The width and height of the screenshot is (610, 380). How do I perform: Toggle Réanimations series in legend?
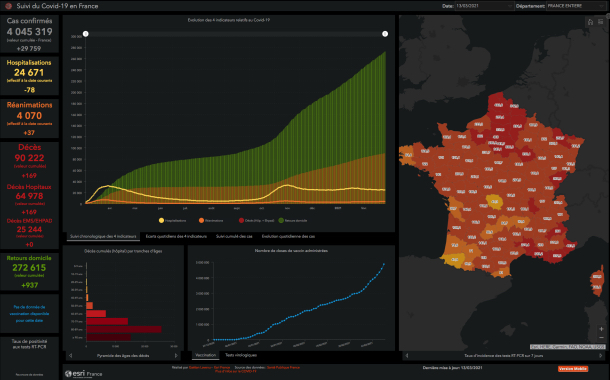[211, 221]
